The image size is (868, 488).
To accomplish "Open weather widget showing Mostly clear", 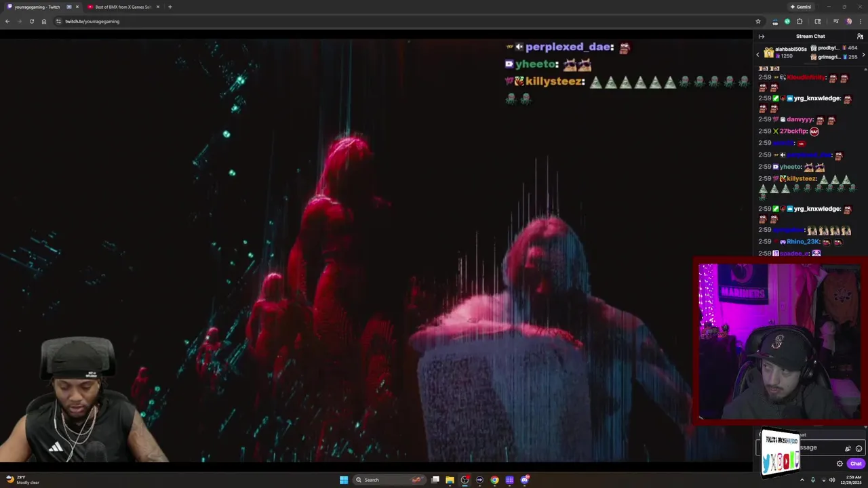I will point(24,480).
